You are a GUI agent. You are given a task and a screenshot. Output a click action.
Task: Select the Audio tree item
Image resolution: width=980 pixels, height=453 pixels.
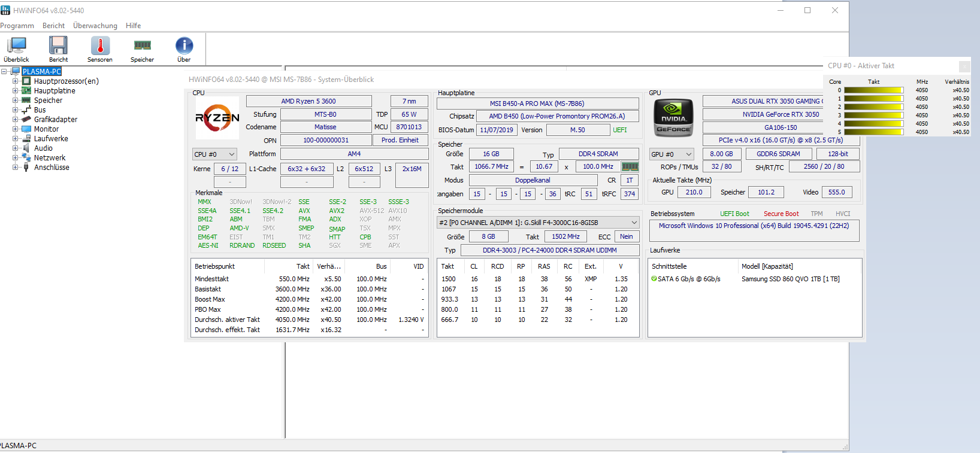[43, 148]
